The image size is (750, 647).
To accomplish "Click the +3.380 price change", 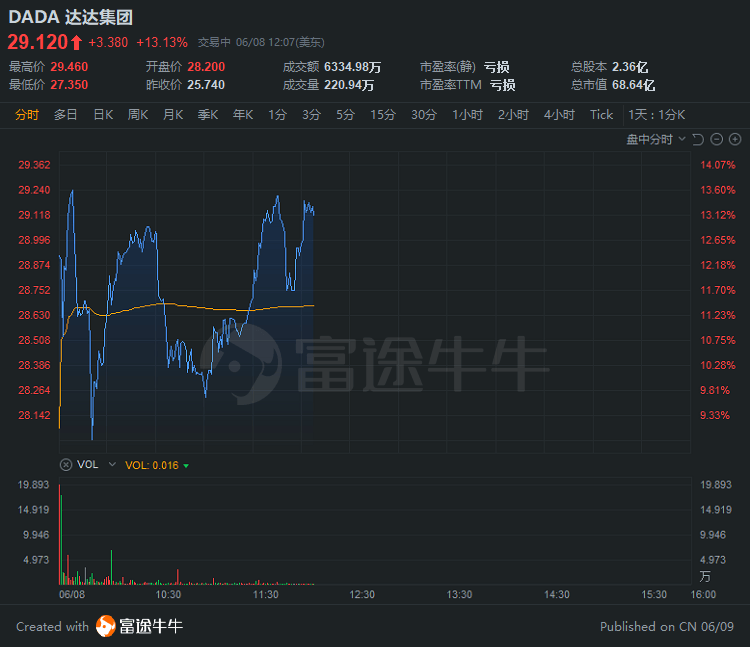I will tap(108, 43).
